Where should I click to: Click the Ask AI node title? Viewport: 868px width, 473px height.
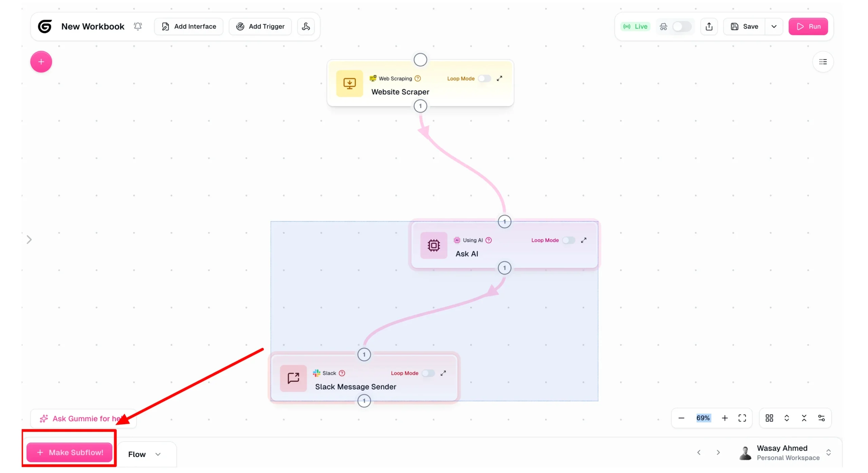click(x=467, y=254)
